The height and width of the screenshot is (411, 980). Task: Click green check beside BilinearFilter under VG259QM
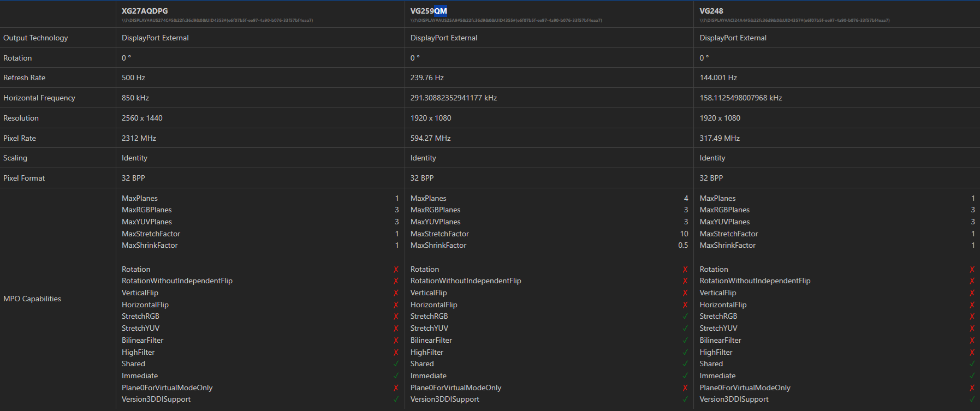(x=685, y=341)
